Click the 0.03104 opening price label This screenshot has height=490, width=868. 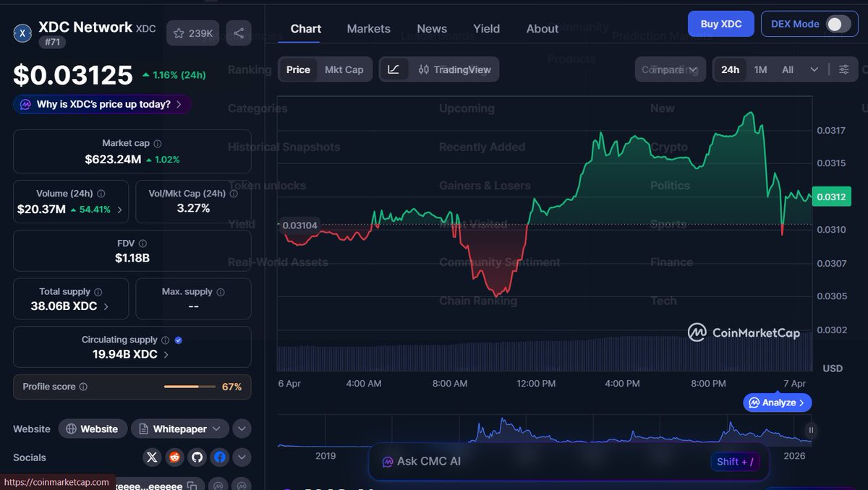(299, 225)
